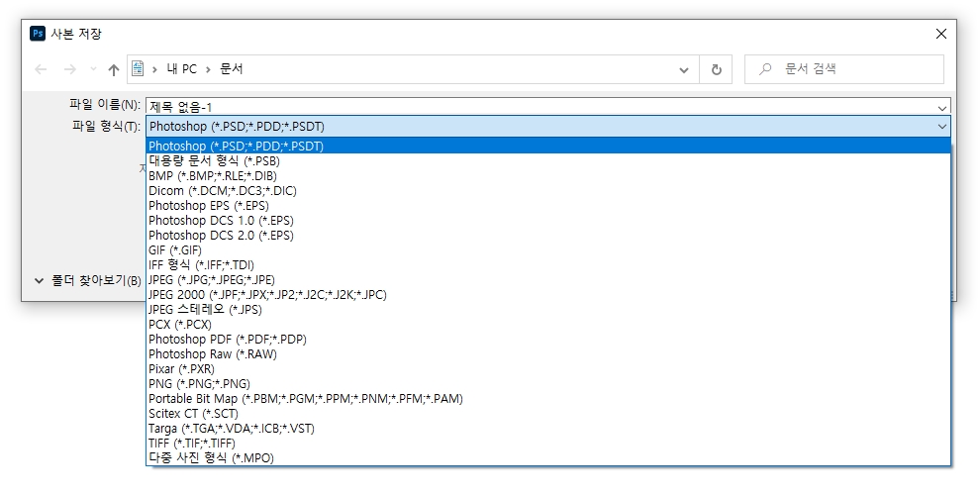Select 다중 사진 형식 (*.MPO)

tap(548, 458)
